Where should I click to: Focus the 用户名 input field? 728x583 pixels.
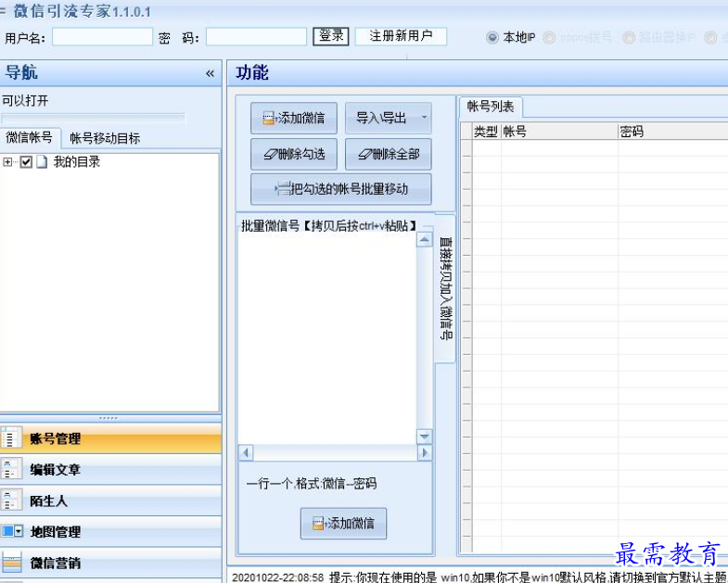point(102,37)
